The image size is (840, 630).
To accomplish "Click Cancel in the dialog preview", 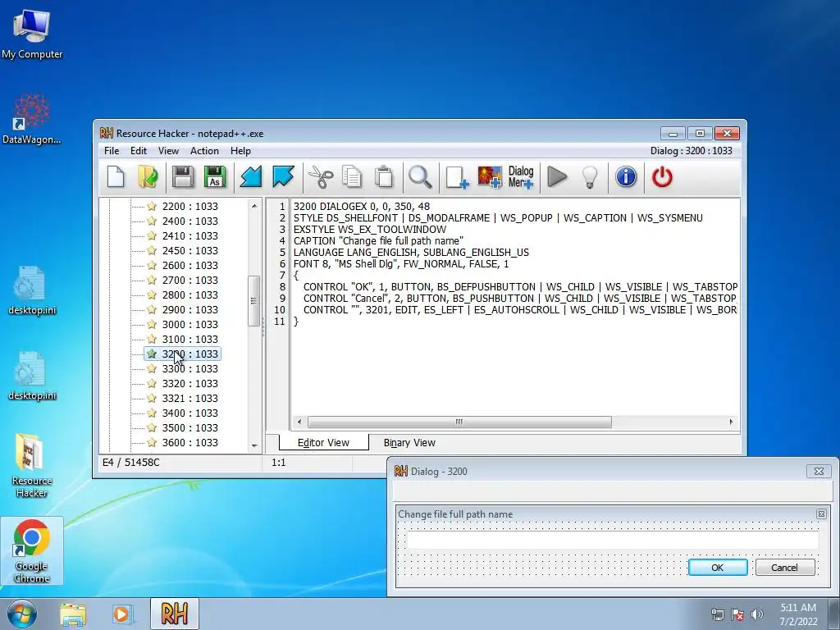I will tap(784, 568).
